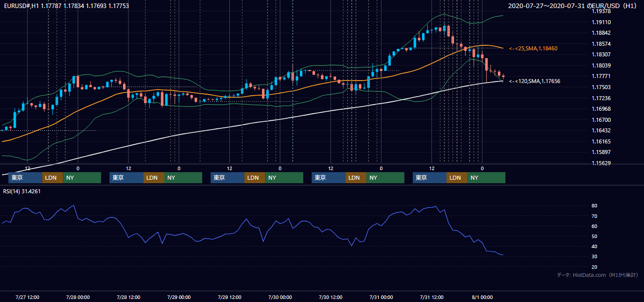Click the 1.19110 price axis label
The width and height of the screenshot is (644, 302).
point(601,22)
